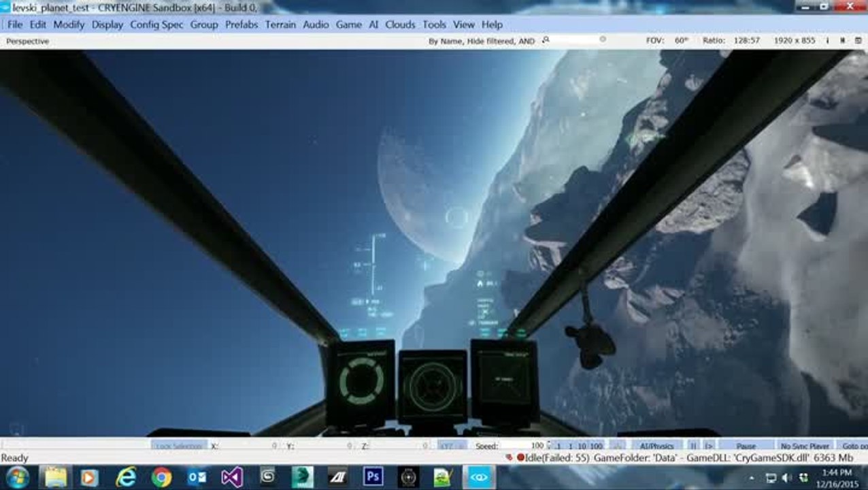Click the 1920 x 855 resolution value
This screenshot has height=490, width=868.
[x=794, y=40]
